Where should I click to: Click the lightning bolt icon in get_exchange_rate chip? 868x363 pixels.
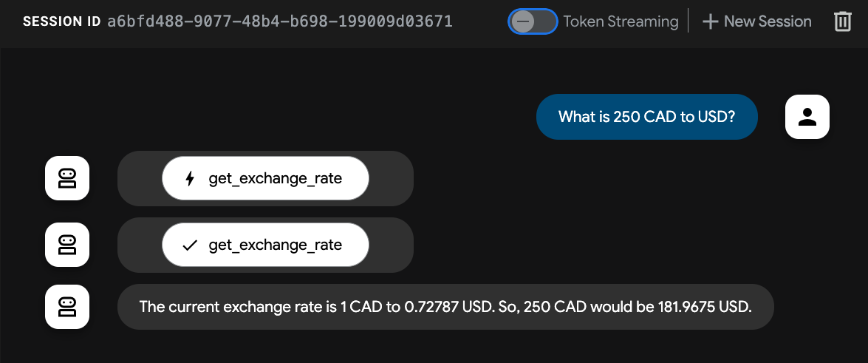pos(190,178)
